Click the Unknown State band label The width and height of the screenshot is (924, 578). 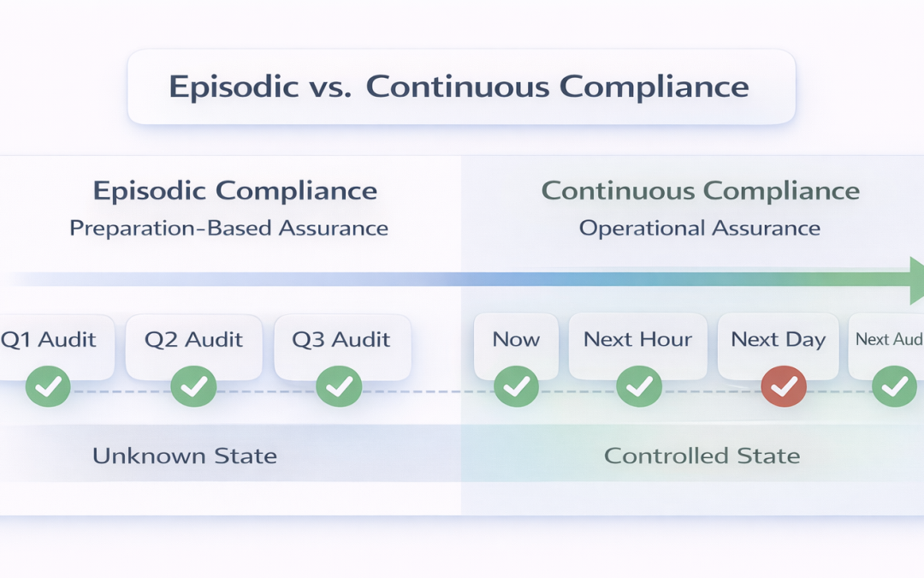(x=185, y=456)
